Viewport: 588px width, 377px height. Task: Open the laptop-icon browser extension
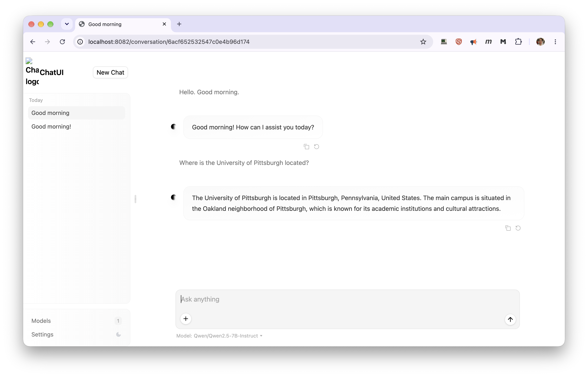click(x=444, y=42)
